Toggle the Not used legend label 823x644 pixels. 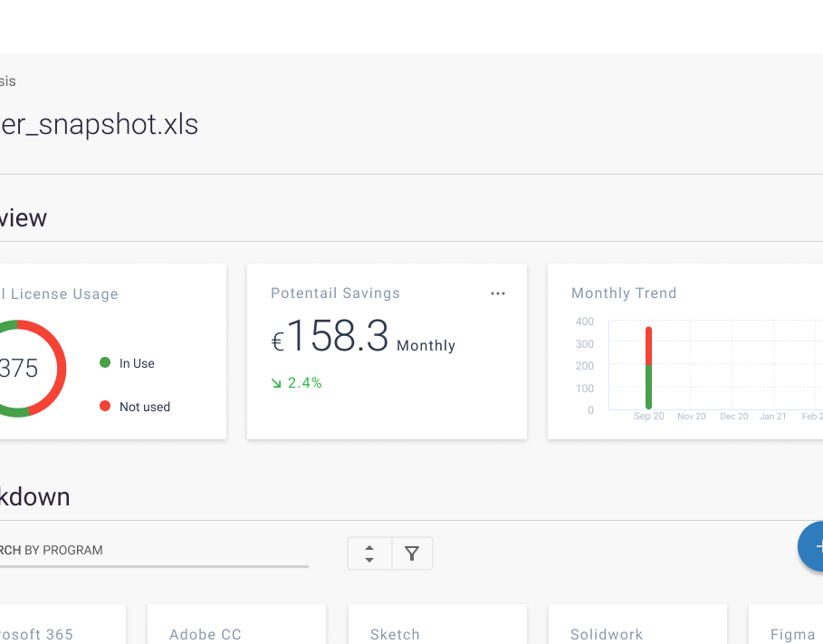click(145, 407)
